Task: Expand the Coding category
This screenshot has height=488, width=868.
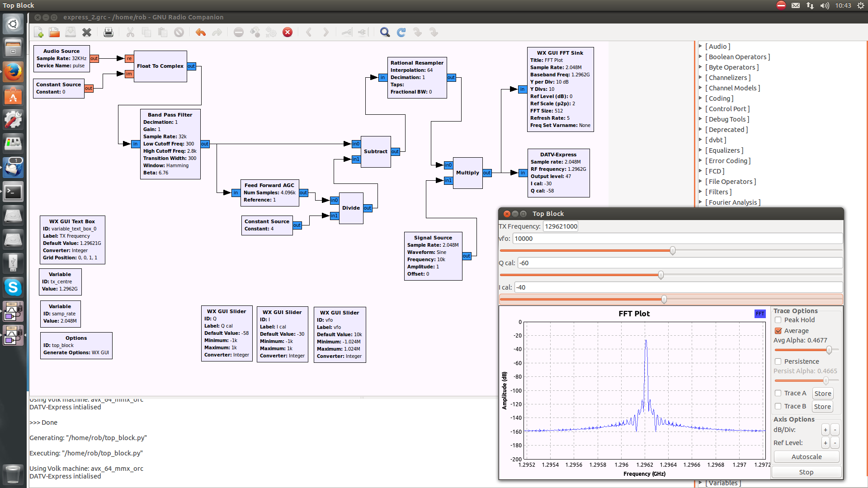Action: [700, 98]
